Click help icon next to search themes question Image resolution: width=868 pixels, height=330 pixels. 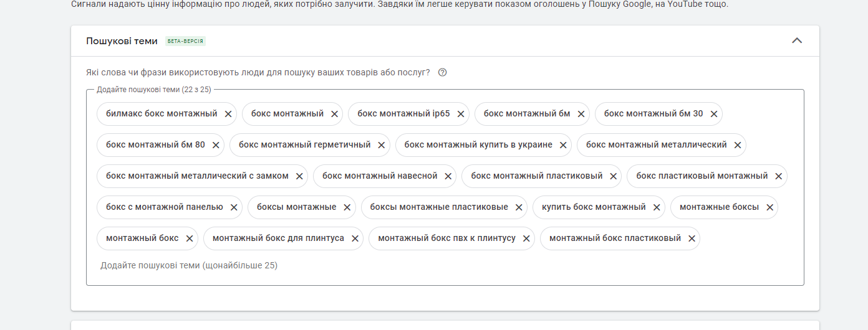click(442, 72)
